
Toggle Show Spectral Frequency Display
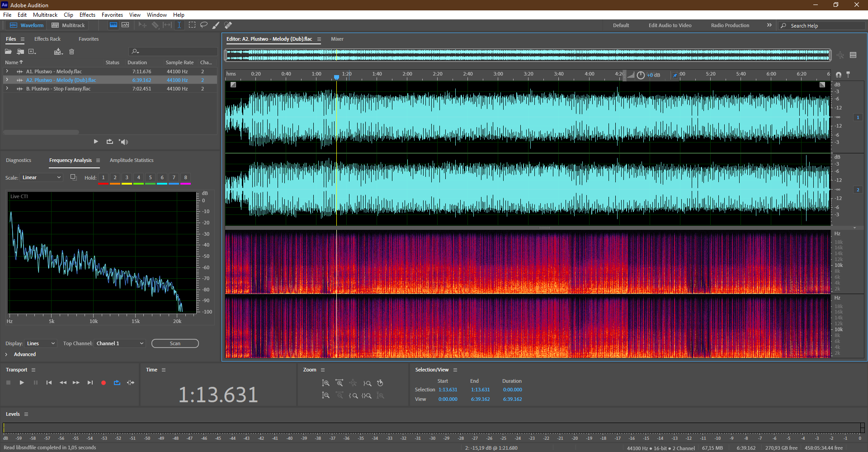tap(113, 25)
